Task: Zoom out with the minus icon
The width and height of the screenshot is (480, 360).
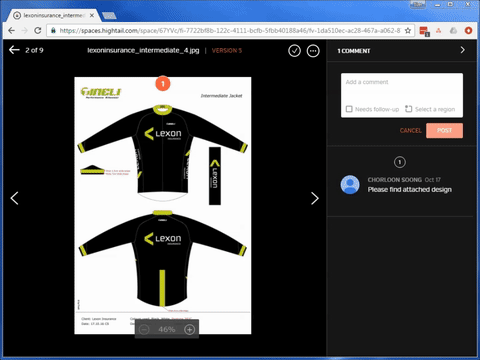Action: [144, 330]
